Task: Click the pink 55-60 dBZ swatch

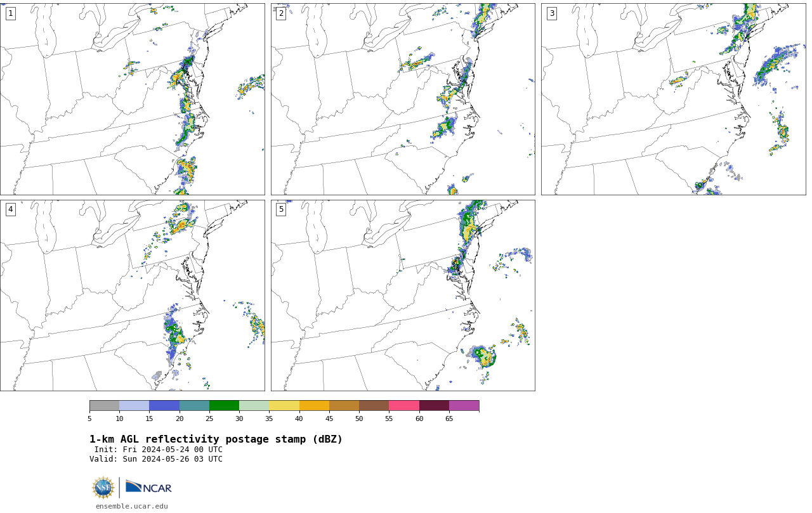Action: 404,406
